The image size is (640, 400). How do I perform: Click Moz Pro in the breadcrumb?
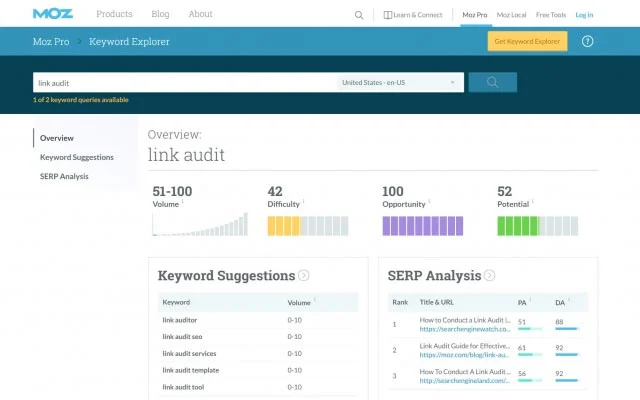51,41
